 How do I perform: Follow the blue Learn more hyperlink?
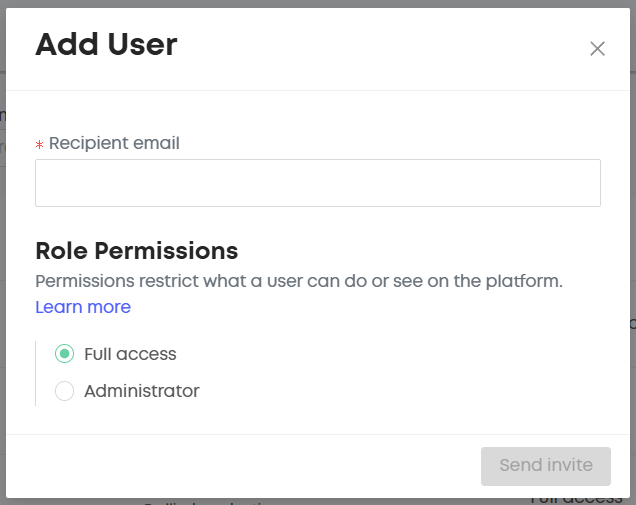click(x=83, y=307)
